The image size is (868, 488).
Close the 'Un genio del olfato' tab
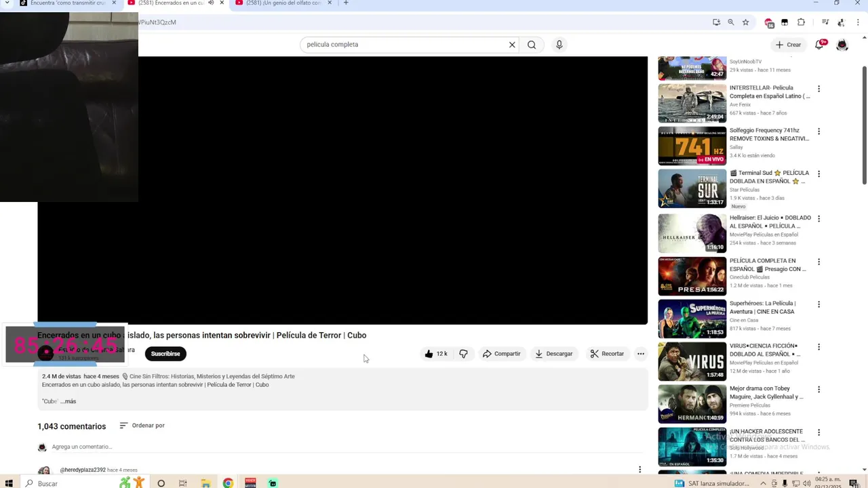pyautogui.click(x=330, y=3)
